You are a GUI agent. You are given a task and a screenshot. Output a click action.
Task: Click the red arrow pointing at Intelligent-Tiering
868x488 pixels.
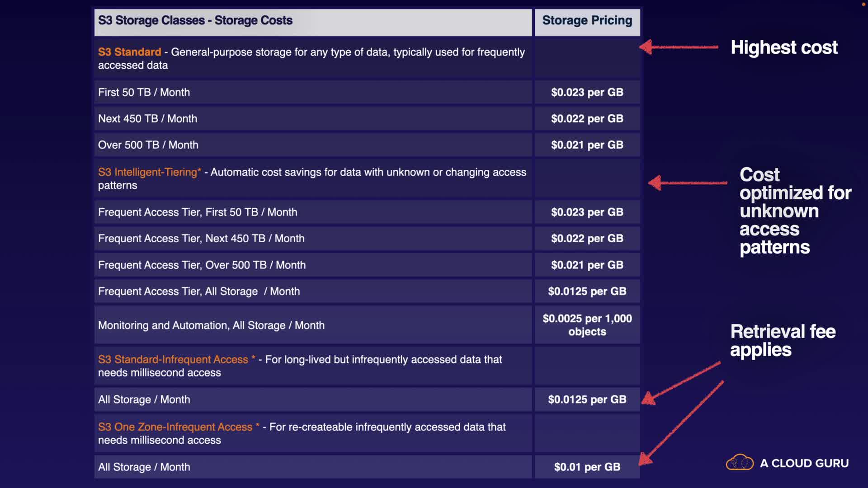pos(687,183)
